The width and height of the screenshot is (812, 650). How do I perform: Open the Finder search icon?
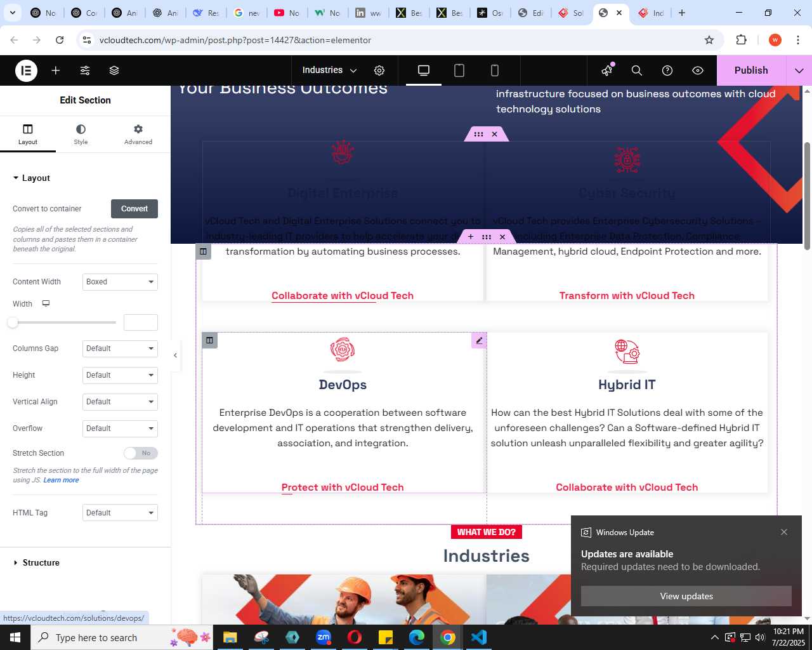tap(637, 70)
